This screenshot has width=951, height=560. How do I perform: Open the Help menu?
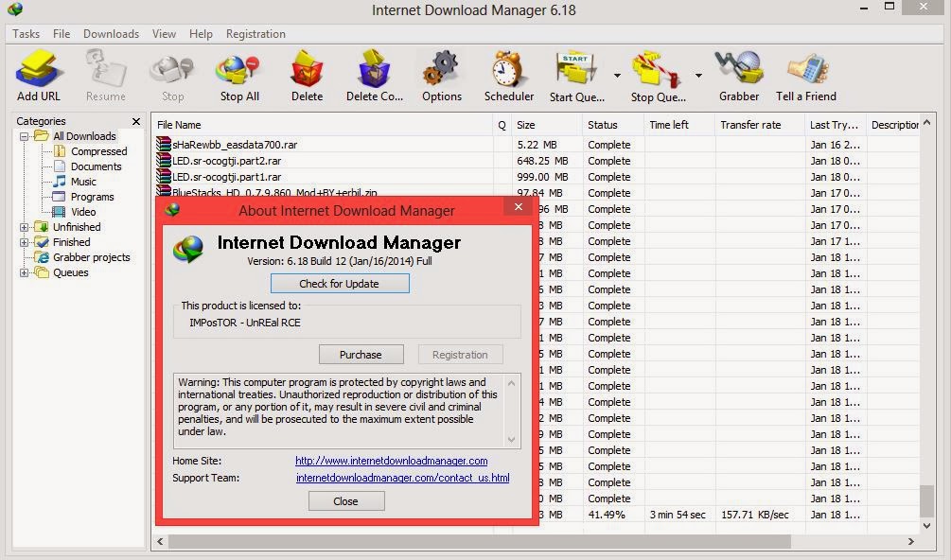201,34
